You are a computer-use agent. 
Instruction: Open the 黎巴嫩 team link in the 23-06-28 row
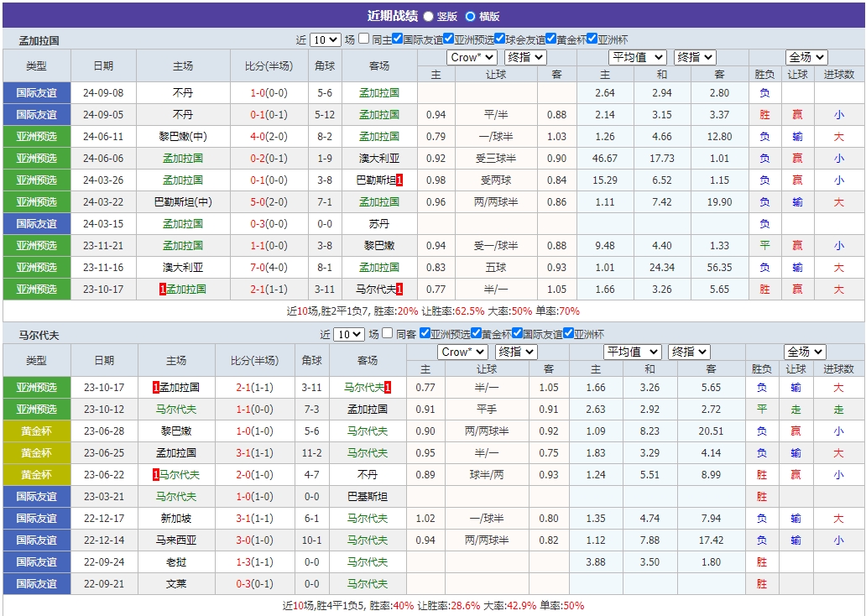point(178,431)
